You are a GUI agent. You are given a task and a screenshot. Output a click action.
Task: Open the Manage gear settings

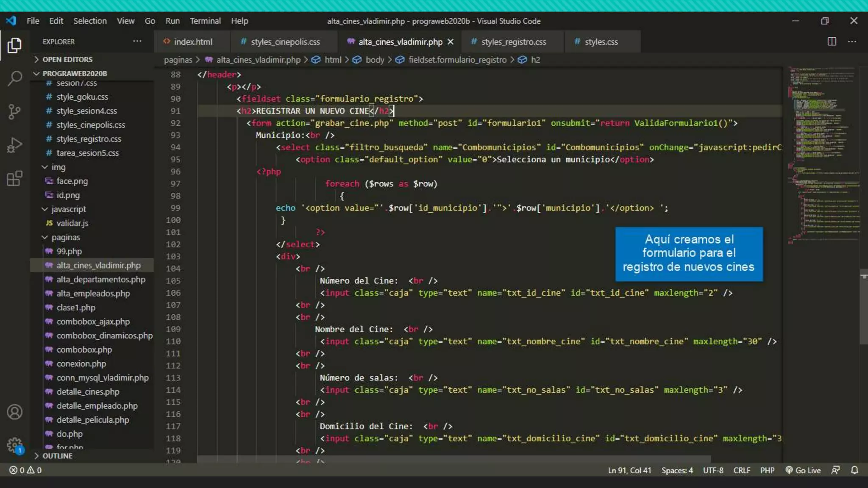tap(14, 445)
